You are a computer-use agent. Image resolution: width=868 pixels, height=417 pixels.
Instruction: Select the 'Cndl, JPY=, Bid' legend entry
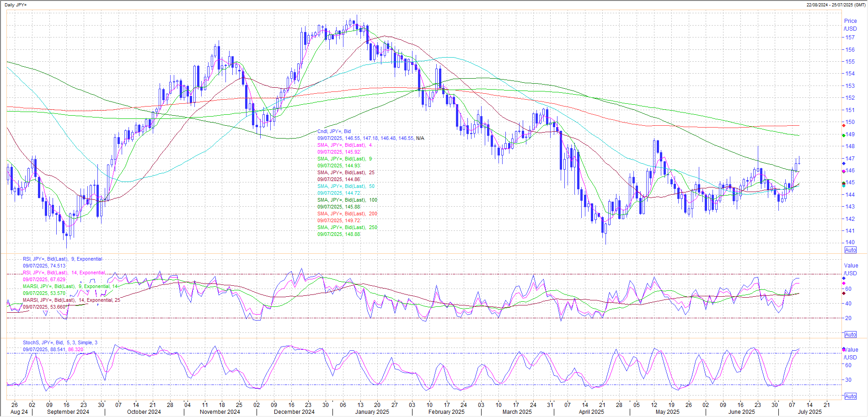334,131
